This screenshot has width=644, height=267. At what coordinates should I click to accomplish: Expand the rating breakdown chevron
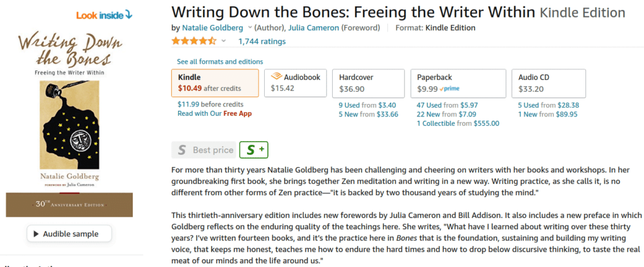[223, 42]
